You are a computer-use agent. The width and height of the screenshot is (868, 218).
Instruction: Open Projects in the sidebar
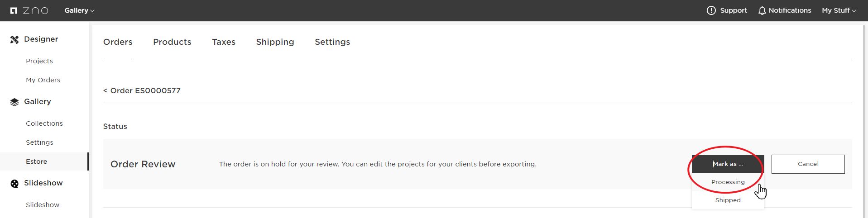(x=39, y=61)
